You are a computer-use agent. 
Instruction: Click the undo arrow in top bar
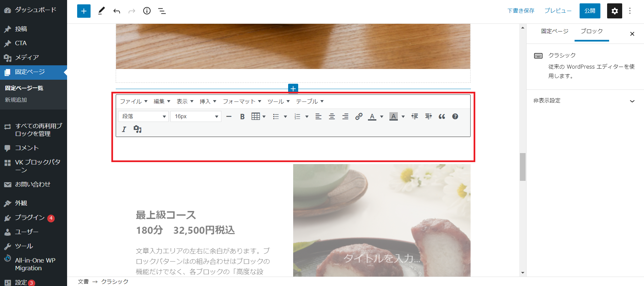pos(116,11)
